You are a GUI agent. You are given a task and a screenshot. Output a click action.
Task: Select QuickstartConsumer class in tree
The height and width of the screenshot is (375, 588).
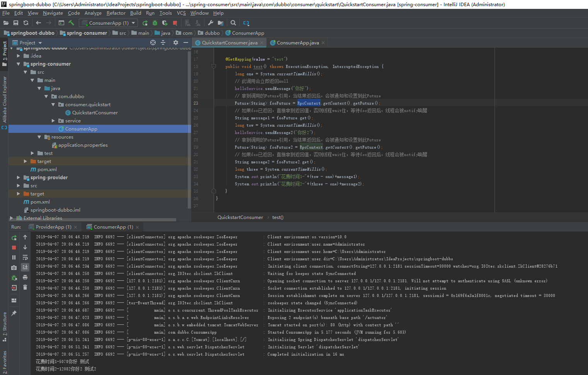[x=95, y=113]
